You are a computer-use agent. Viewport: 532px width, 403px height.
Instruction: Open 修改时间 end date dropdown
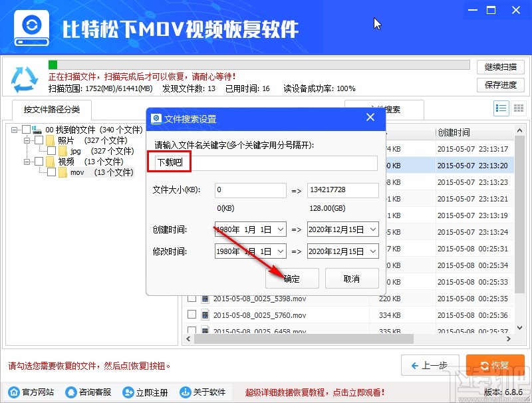click(x=373, y=251)
